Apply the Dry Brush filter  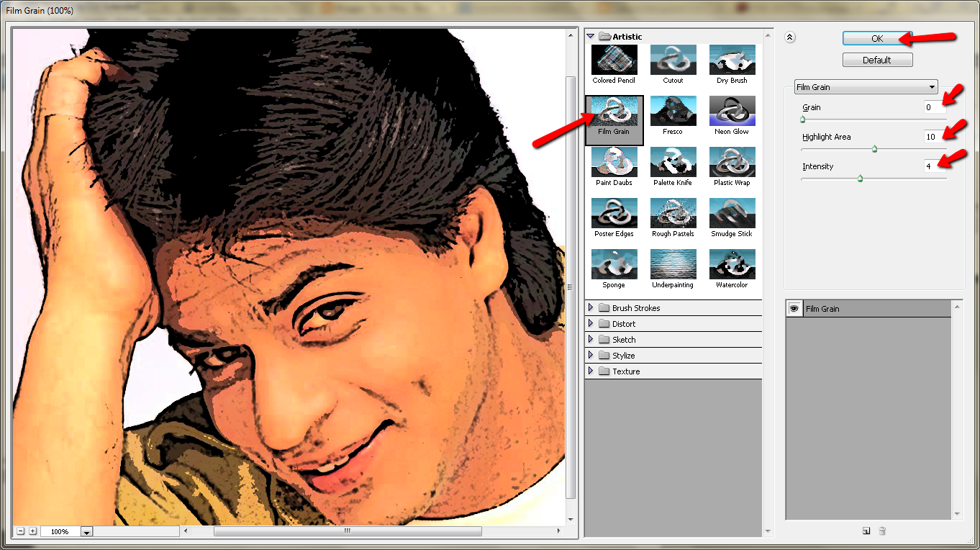[732, 60]
